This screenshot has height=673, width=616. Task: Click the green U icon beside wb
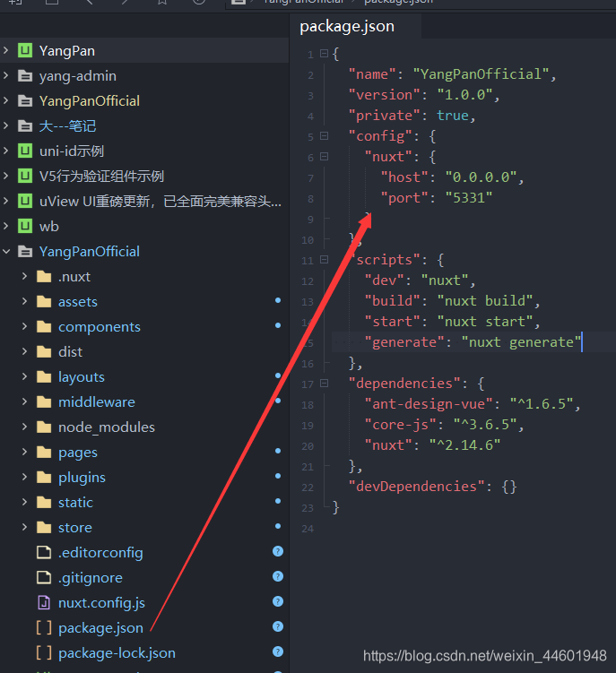(x=25, y=226)
